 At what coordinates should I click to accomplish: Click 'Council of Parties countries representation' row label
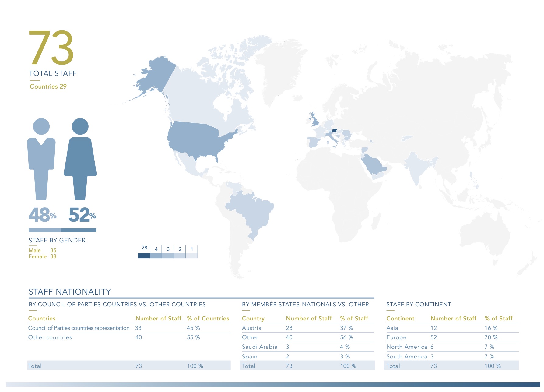pos(79,328)
